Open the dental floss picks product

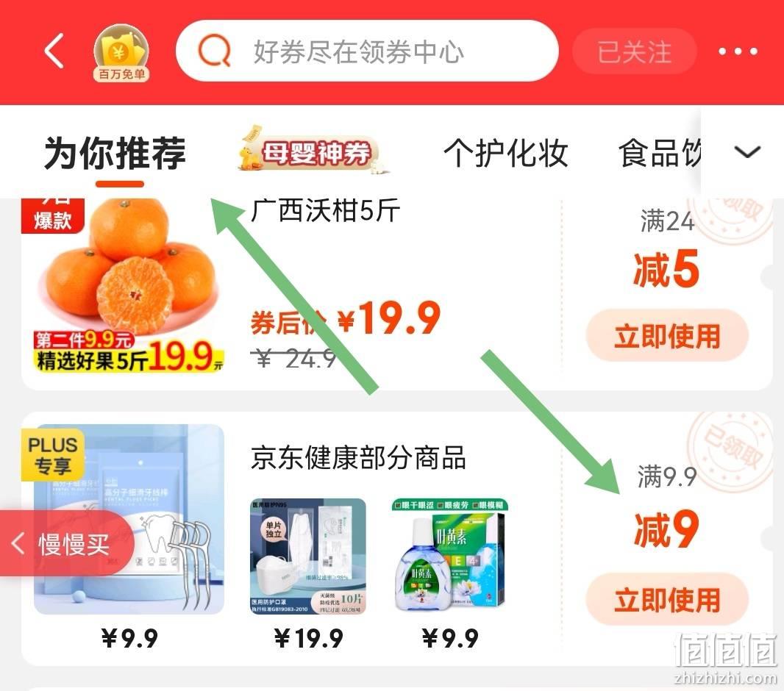click(x=129, y=519)
